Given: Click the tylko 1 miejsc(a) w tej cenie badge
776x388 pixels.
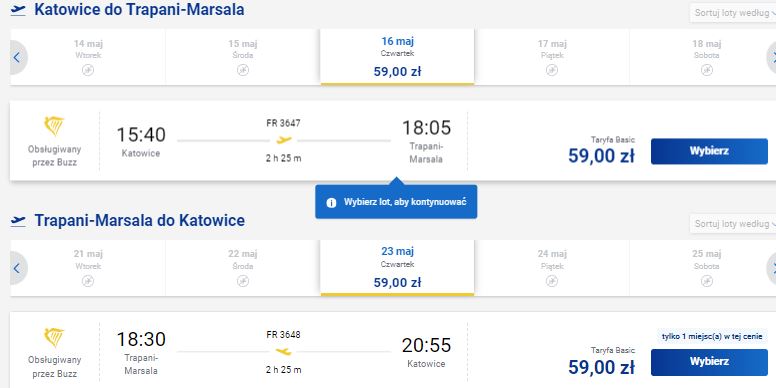Looking at the screenshot, I should click(x=712, y=337).
